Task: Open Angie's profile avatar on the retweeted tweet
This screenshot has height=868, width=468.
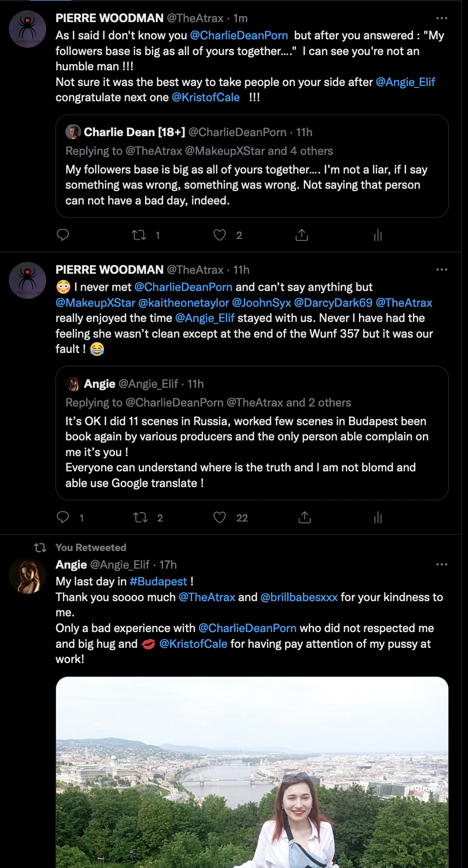Action: [x=28, y=576]
